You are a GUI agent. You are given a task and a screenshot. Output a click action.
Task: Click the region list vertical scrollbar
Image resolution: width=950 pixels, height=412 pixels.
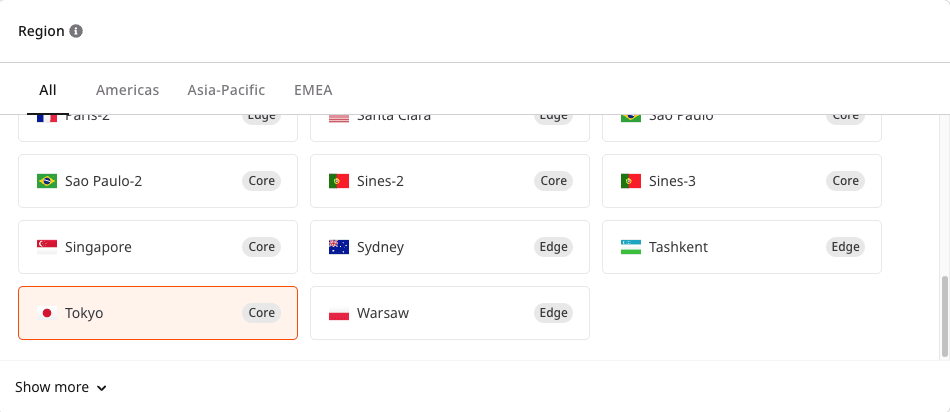[945, 315]
